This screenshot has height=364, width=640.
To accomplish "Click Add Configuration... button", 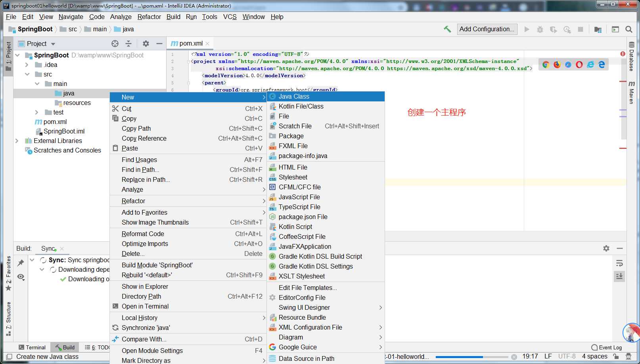I will point(487,29).
